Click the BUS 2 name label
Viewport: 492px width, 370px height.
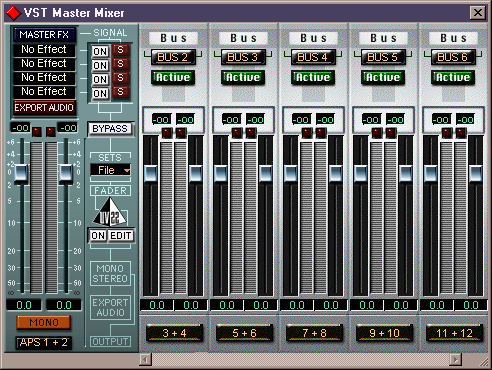pyautogui.click(x=173, y=57)
